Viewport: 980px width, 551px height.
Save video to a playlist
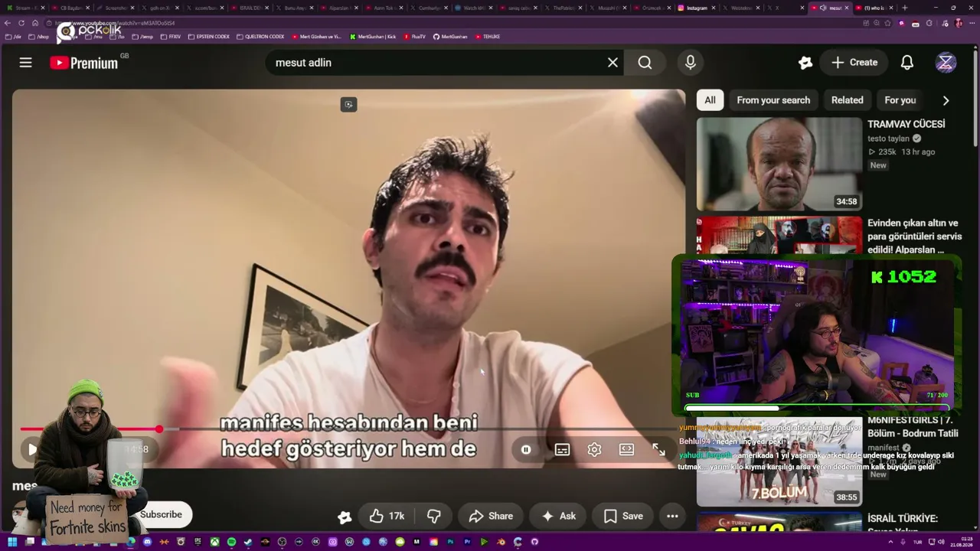tap(623, 517)
